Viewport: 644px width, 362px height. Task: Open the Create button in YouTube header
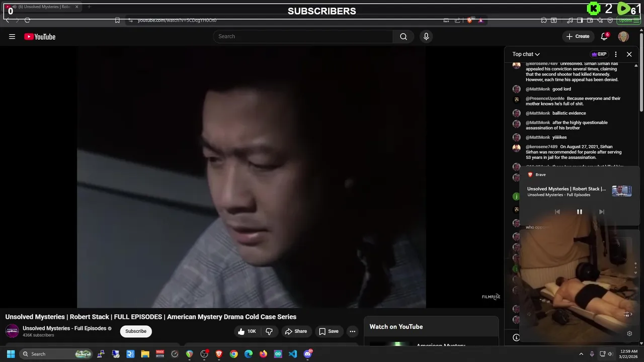click(578, 36)
